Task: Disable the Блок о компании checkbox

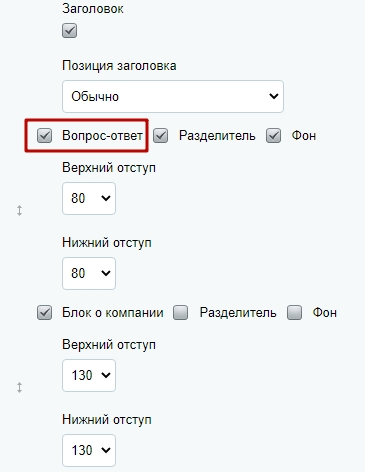Action: click(44, 313)
